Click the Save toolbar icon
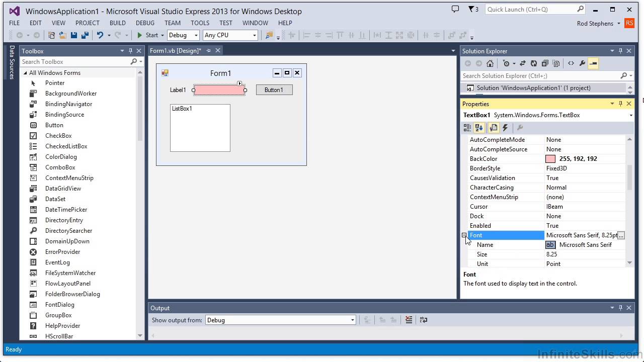 (74, 35)
